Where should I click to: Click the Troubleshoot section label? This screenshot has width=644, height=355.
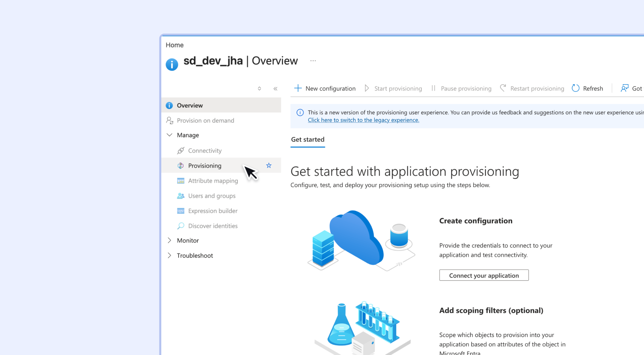pyautogui.click(x=195, y=255)
